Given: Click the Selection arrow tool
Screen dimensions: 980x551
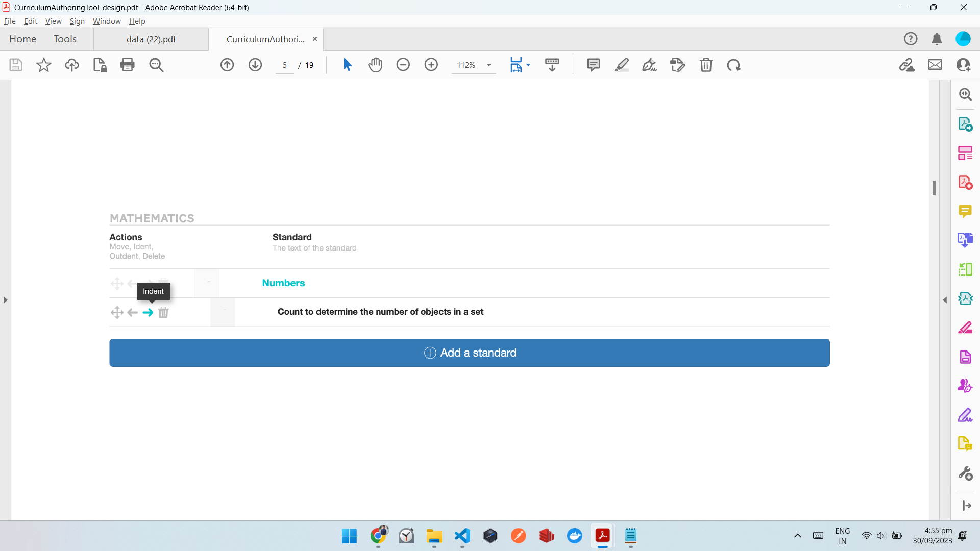Looking at the screenshot, I should (347, 65).
